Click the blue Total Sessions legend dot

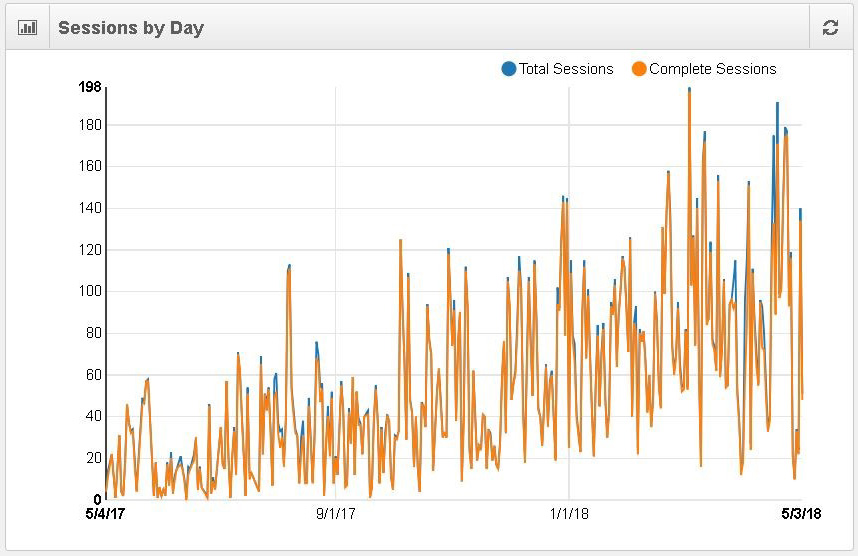509,69
